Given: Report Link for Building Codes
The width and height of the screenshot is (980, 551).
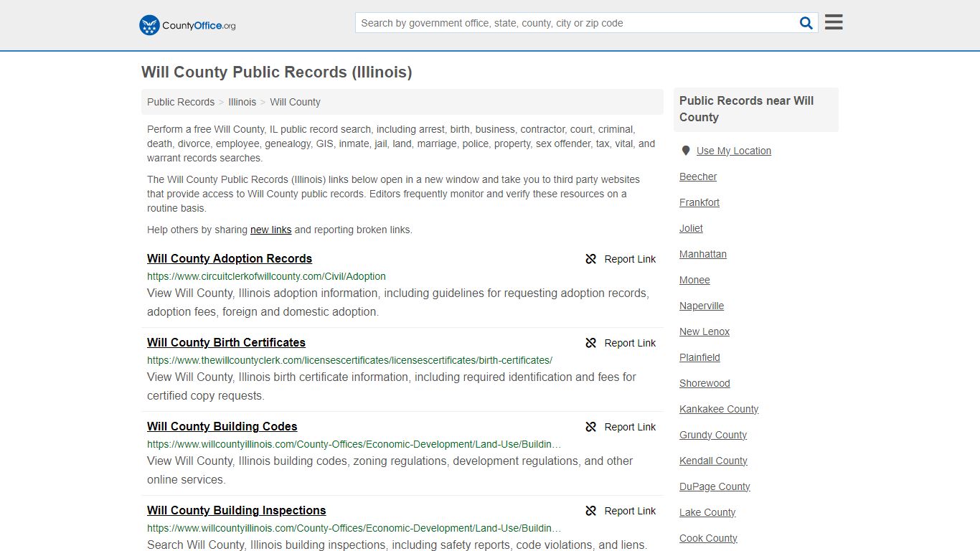Looking at the screenshot, I should (x=630, y=427).
